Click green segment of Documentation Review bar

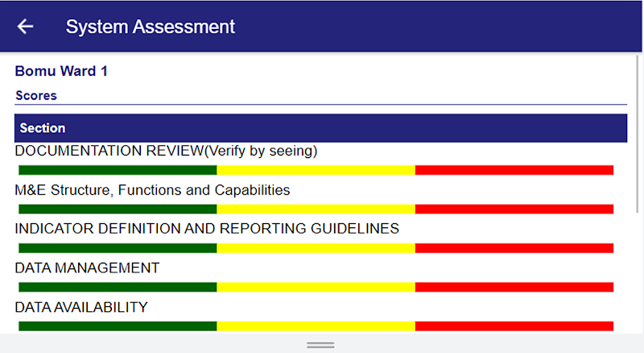[x=118, y=170]
